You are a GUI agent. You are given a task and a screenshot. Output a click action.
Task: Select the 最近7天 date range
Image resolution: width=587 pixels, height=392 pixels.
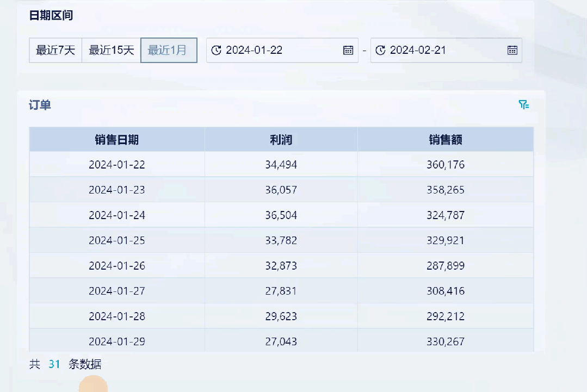pos(55,50)
